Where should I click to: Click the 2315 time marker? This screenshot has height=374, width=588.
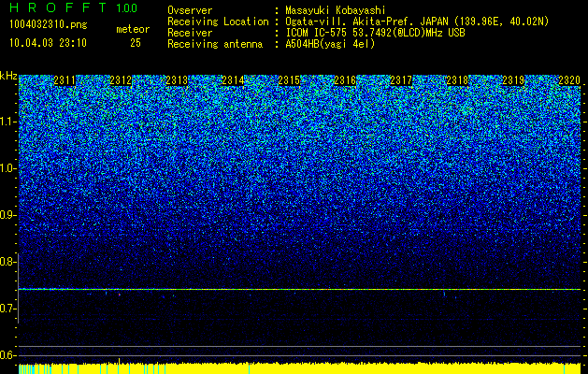[289, 80]
